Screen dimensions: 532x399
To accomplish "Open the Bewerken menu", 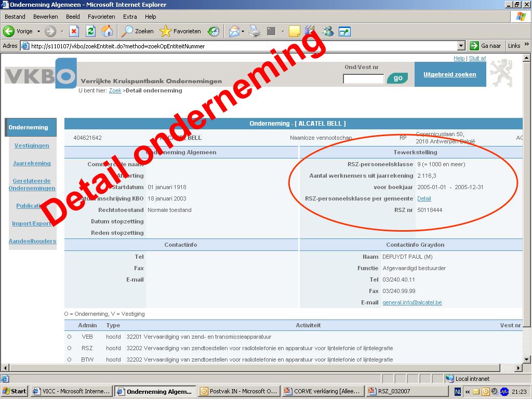I will tap(46, 17).
